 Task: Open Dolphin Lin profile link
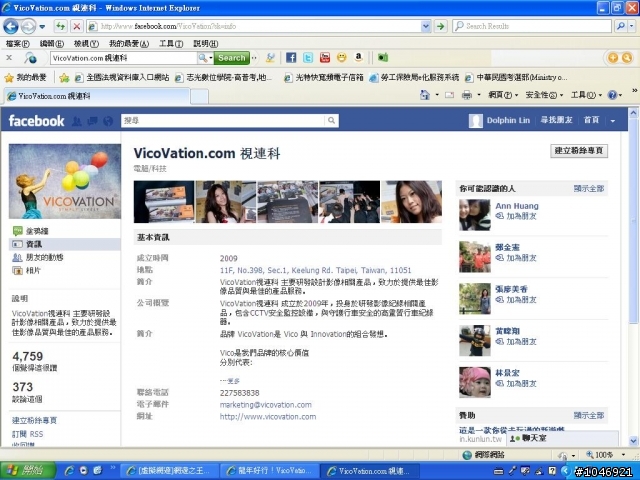(x=508, y=120)
